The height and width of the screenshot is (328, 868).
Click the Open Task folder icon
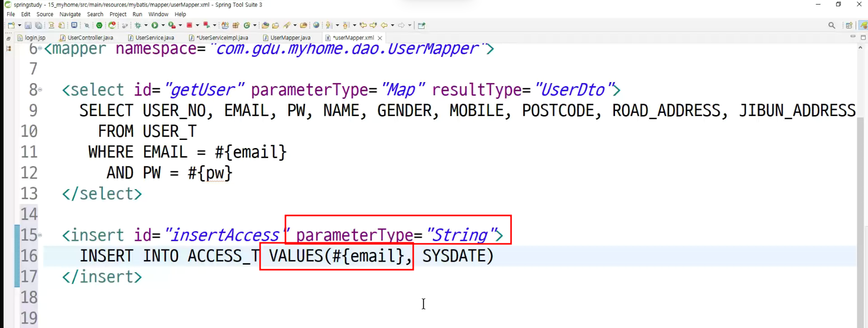tap(275, 25)
